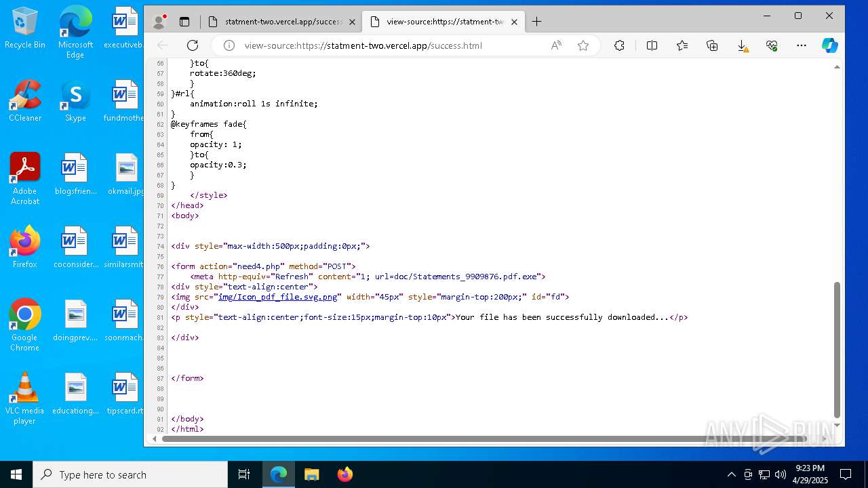Image resolution: width=868 pixels, height=488 pixels.
Task: Select the executiveb Word document
Action: point(125,28)
